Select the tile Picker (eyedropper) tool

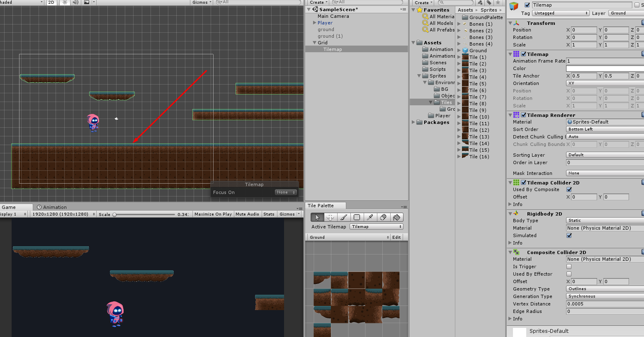pos(370,217)
